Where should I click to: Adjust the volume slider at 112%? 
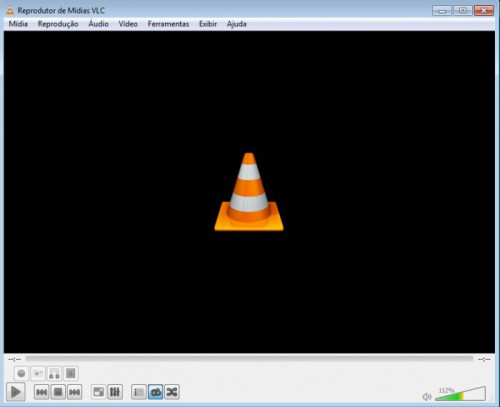[x=460, y=394]
